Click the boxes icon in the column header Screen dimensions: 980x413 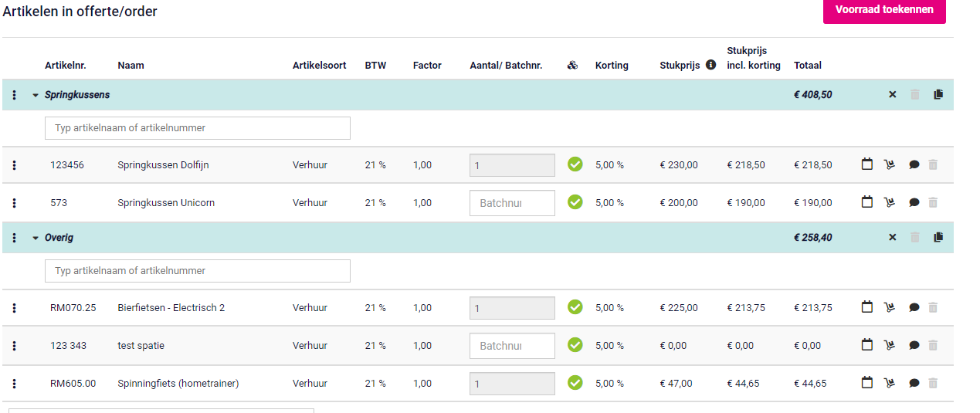pos(572,66)
